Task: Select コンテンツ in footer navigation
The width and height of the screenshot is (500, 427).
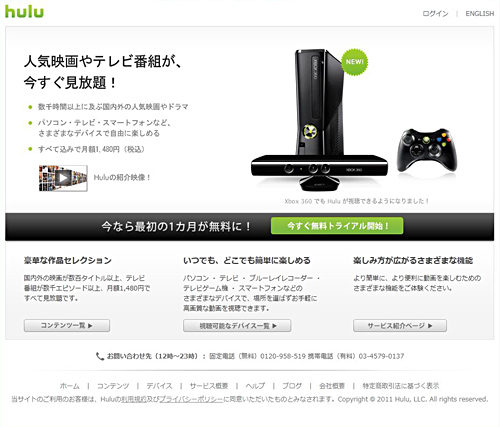Action: click(113, 386)
